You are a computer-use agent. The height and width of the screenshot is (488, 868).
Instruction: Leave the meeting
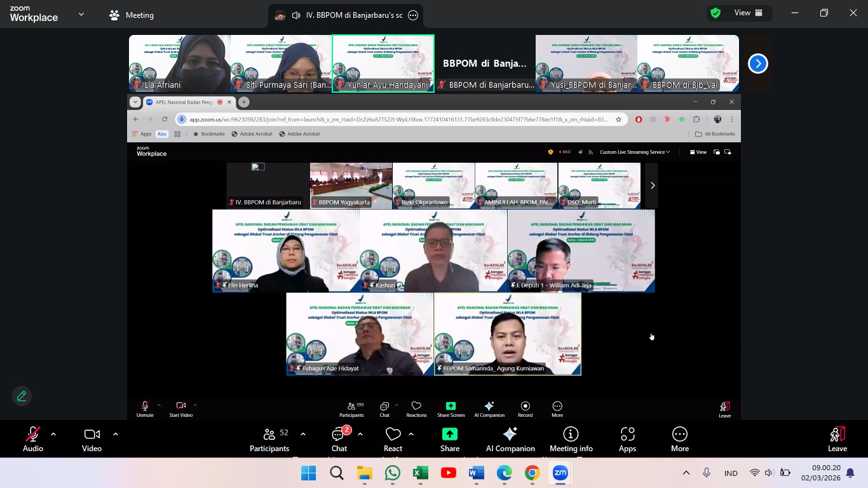point(837,440)
